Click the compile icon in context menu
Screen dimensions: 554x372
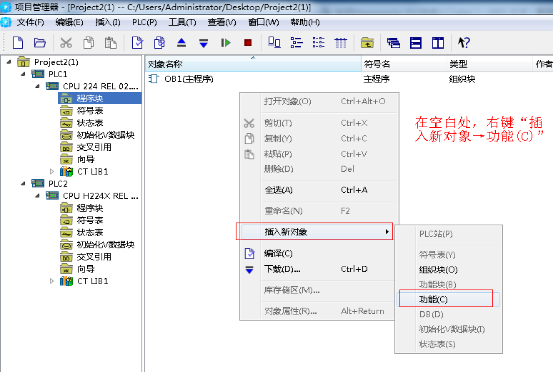pos(249,253)
